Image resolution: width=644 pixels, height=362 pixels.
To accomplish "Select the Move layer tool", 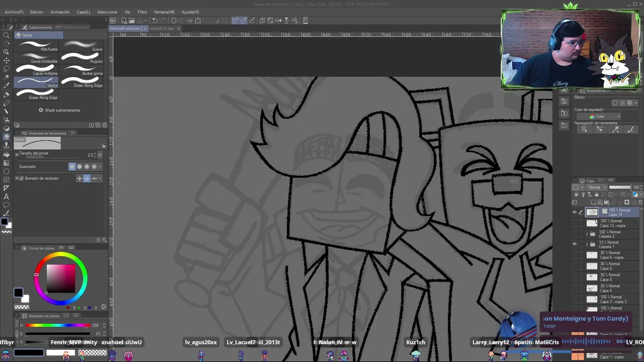I will 7,61.
